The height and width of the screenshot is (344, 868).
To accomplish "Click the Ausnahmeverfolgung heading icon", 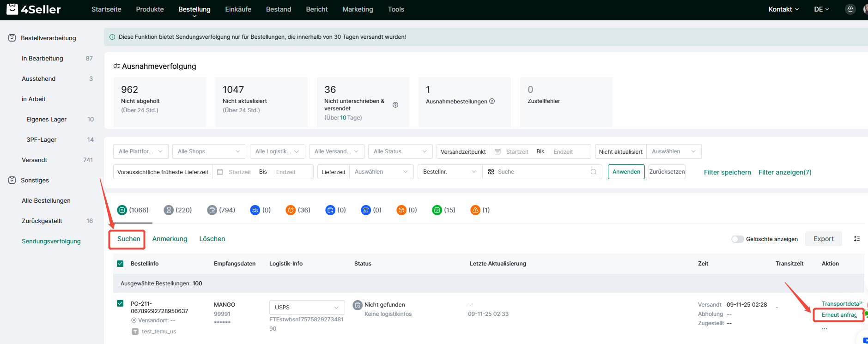I will click(117, 66).
